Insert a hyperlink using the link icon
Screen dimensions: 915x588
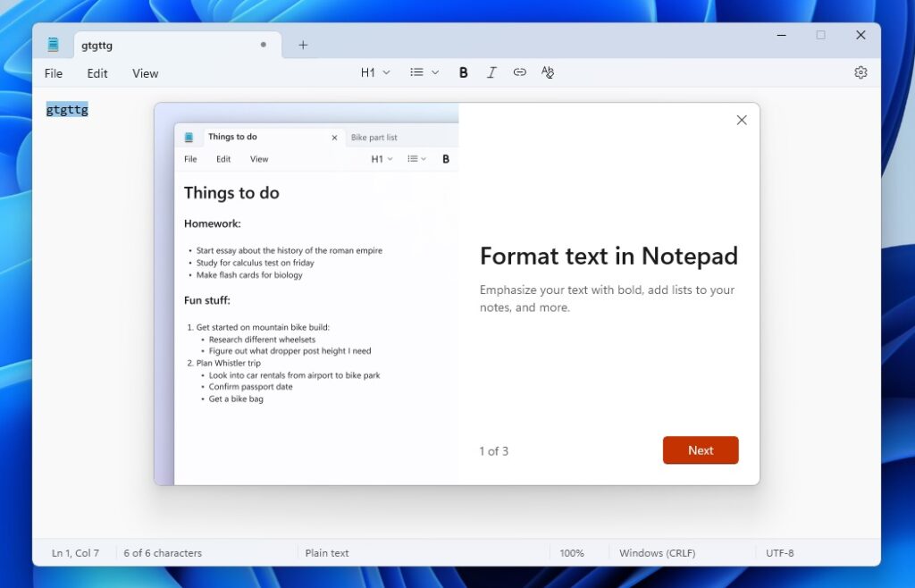519,72
